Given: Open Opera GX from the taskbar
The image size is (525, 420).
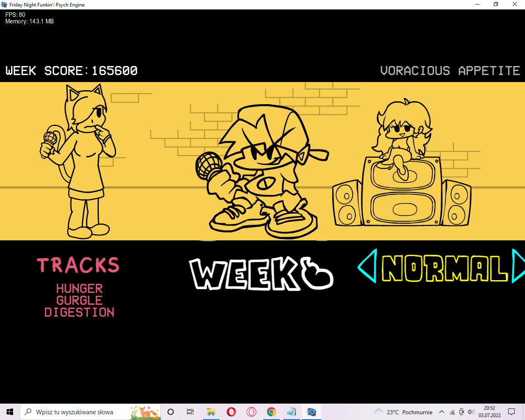Looking at the screenshot, I should (x=251, y=411).
